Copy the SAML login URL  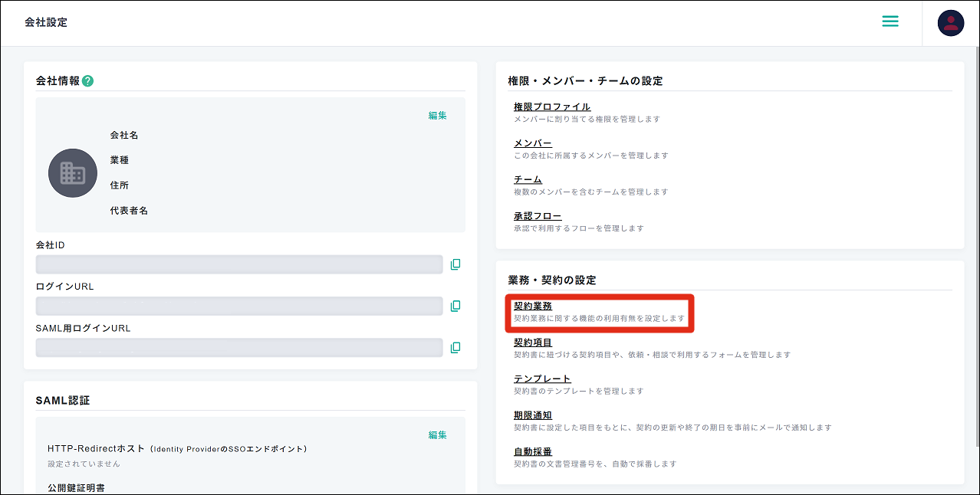[455, 347]
